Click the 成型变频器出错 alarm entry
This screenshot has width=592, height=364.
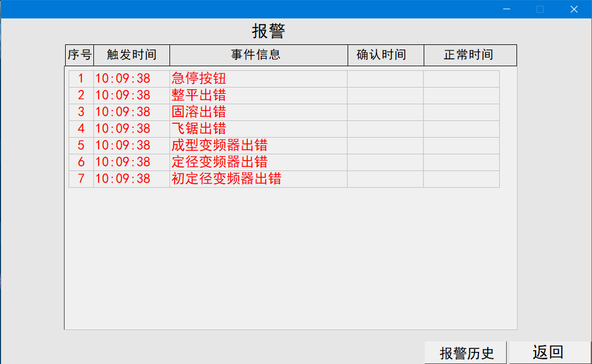219,145
